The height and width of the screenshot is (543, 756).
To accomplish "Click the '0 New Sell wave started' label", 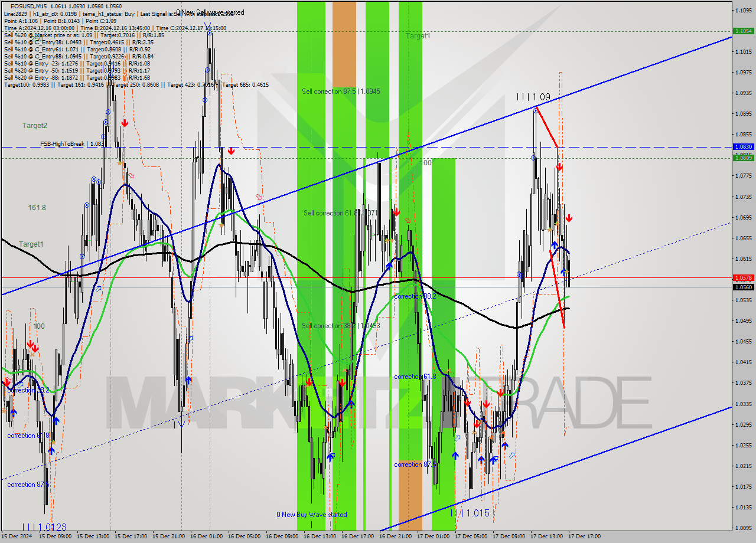I will click(210, 12).
